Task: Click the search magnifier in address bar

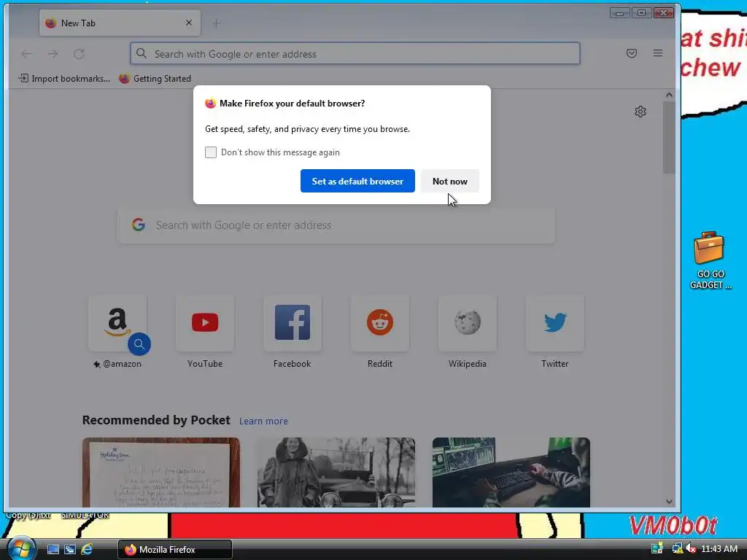Action: (141, 53)
